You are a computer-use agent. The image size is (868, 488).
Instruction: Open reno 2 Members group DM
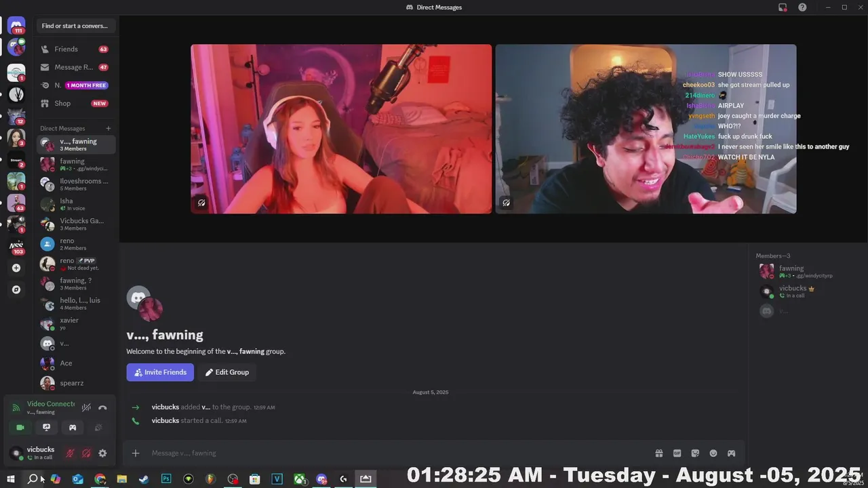click(x=76, y=244)
